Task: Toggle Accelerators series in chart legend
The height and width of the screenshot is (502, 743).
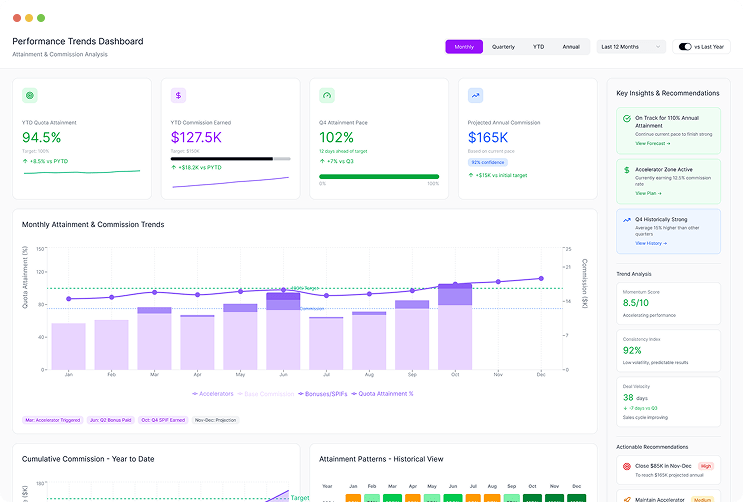Action: pyautogui.click(x=213, y=394)
